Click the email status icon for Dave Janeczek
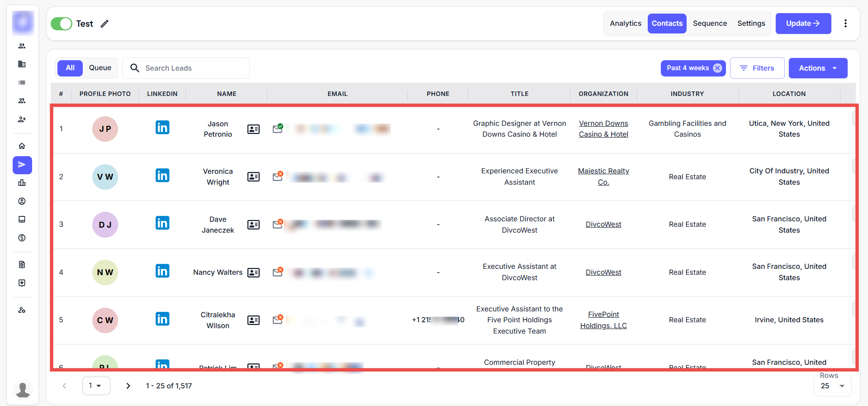Image resolution: width=868 pixels, height=406 pixels. (x=278, y=224)
